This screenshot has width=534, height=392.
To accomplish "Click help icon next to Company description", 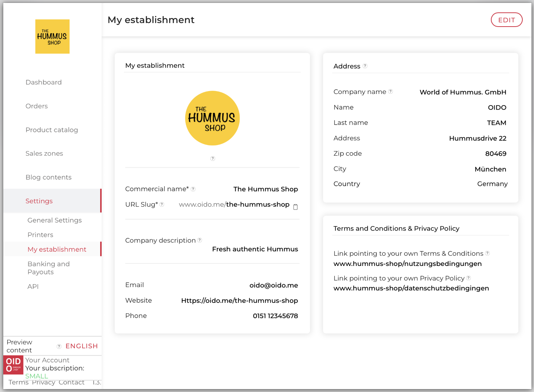I will click(x=200, y=240).
